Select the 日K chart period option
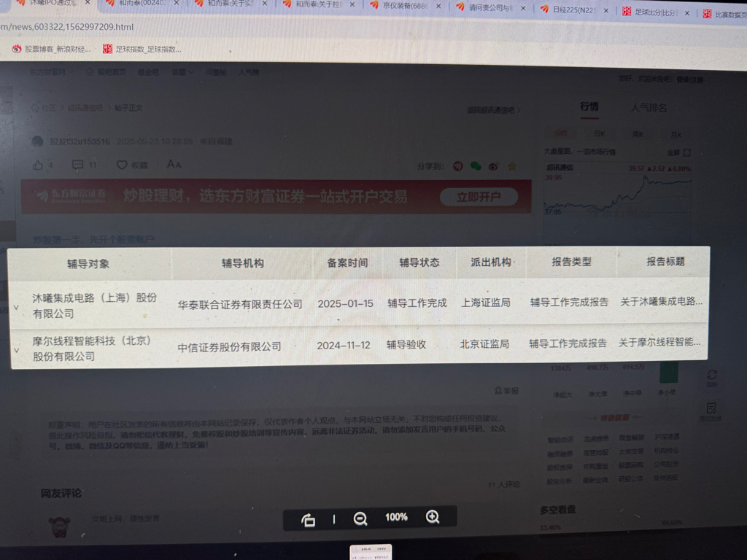 pos(600,134)
